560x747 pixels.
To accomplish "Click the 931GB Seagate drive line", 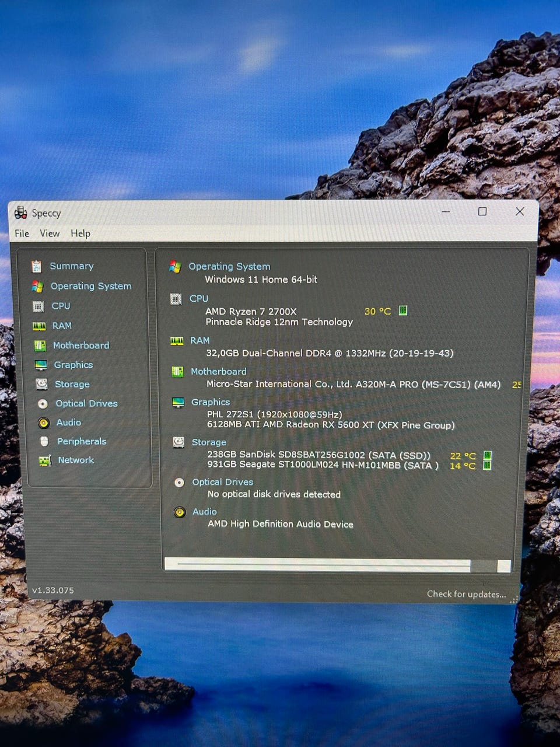I will point(323,465).
